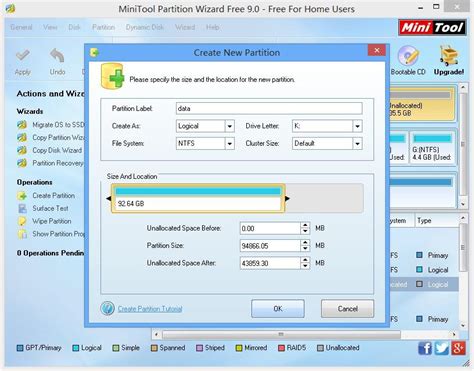Open the Dynamic Disk menu
This screenshot has width=474, height=371.
click(145, 27)
